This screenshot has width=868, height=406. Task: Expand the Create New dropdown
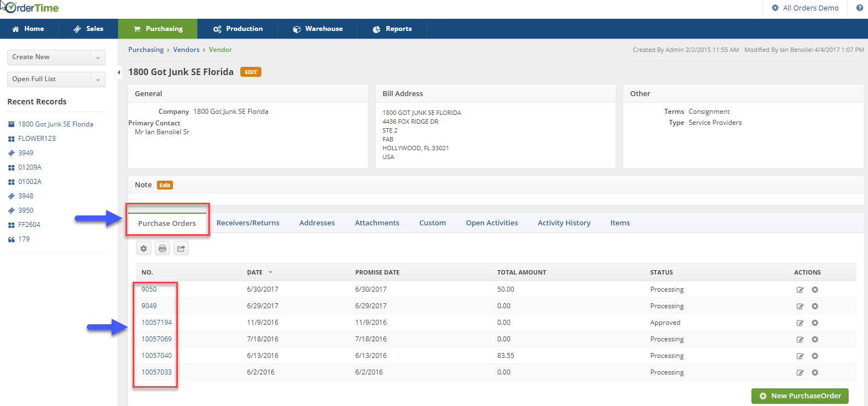point(98,57)
